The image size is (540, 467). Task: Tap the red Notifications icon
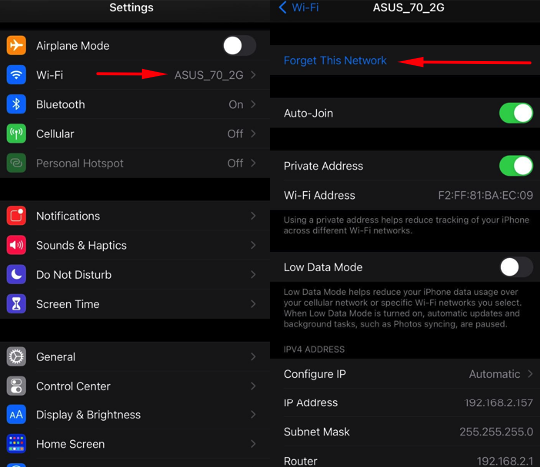click(16, 216)
